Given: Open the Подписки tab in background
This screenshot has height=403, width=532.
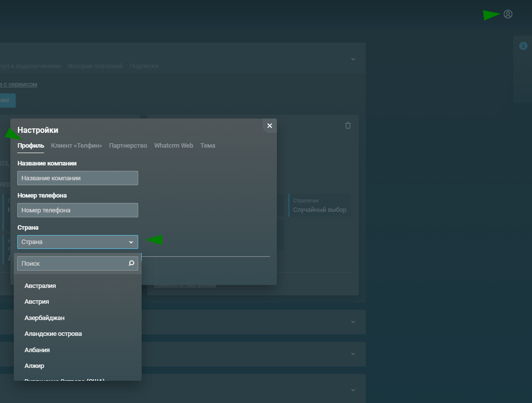Looking at the screenshot, I should 144,66.
